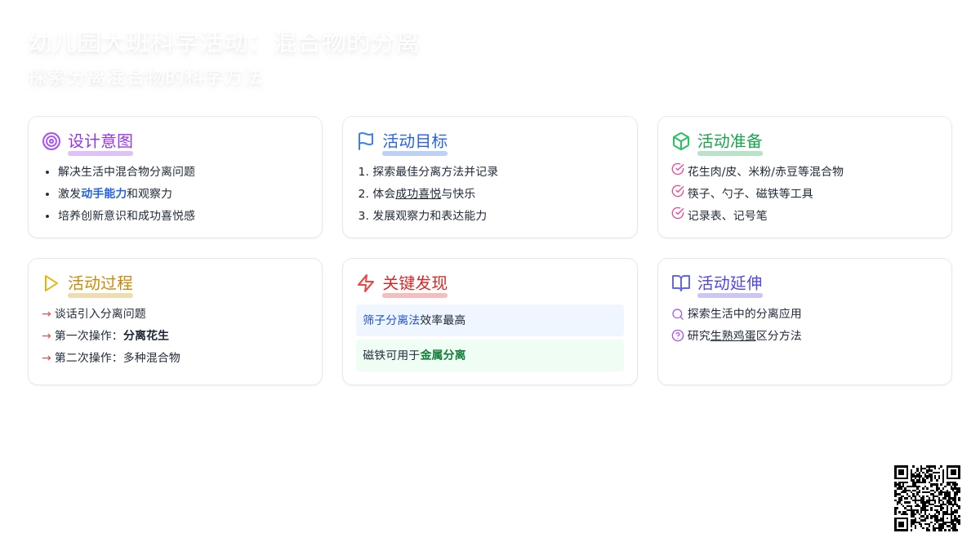This screenshot has width=980, height=551.
Task: Click the lightning bolt icon beside 关键发现
Action: 366,283
